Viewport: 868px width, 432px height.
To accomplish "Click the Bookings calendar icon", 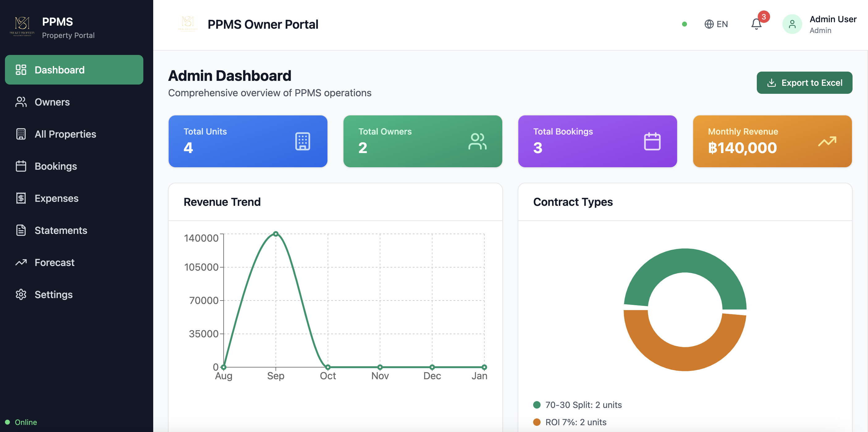I will (21, 166).
